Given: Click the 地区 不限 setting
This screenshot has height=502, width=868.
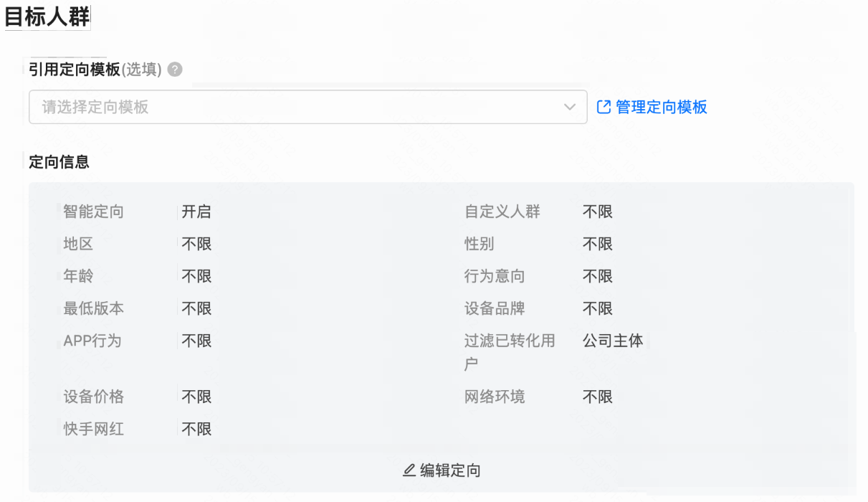Looking at the screenshot, I should tap(195, 244).
